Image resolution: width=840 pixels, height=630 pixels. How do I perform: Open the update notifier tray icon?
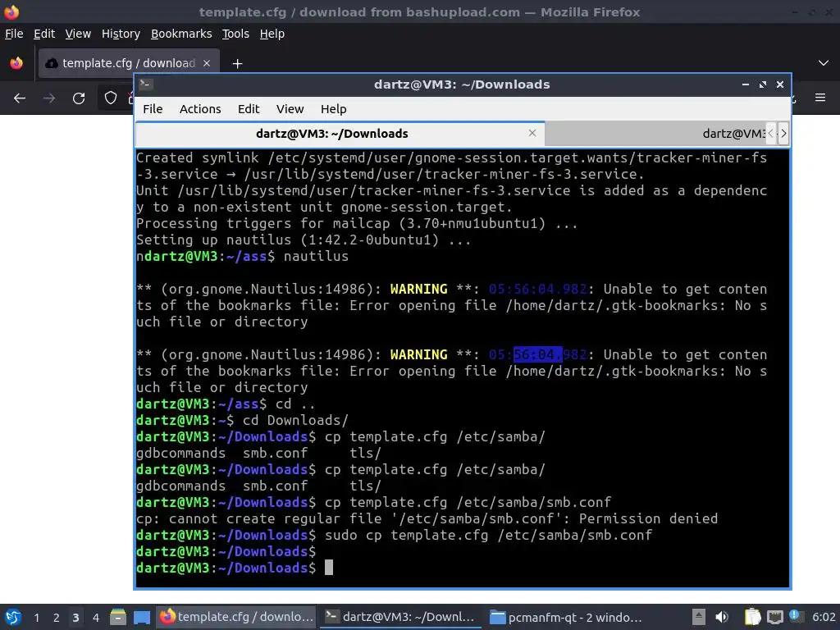795,616
